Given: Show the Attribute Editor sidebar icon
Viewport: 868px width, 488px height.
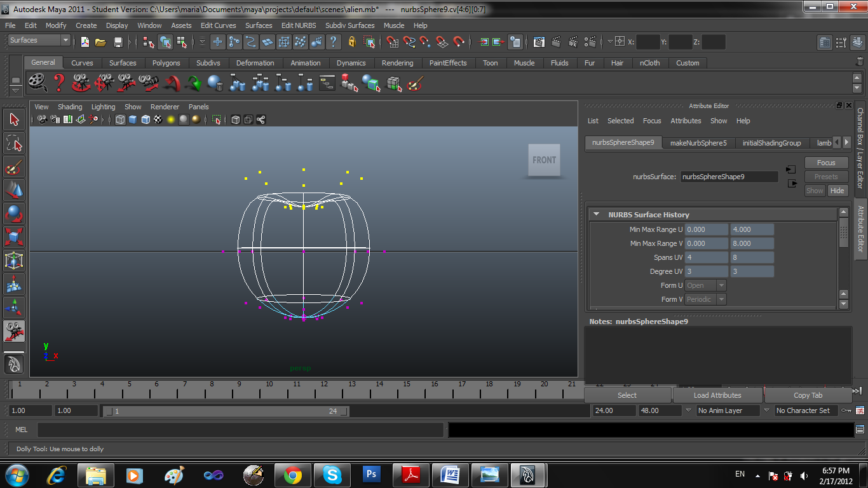Looking at the screenshot, I should (x=825, y=43).
